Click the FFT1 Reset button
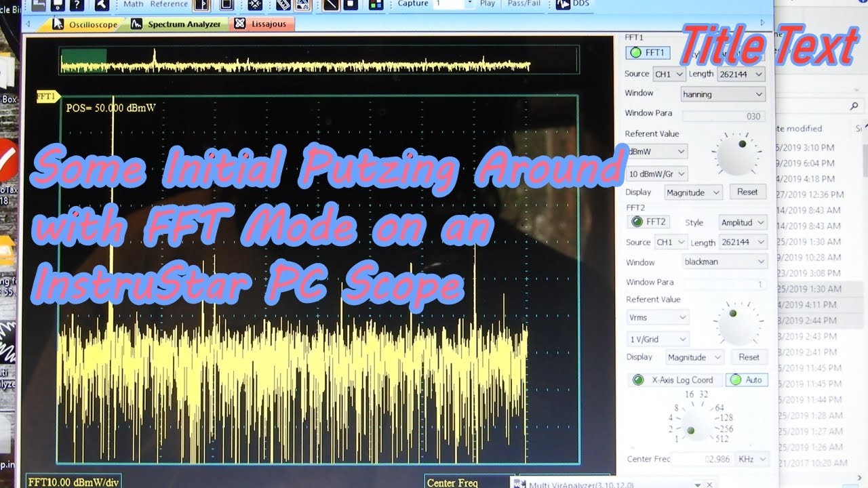The width and height of the screenshot is (868, 488). coord(747,192)
